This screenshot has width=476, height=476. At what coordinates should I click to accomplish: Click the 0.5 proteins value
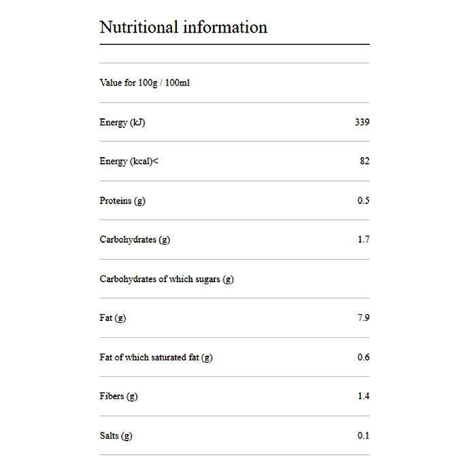[363, 201]
